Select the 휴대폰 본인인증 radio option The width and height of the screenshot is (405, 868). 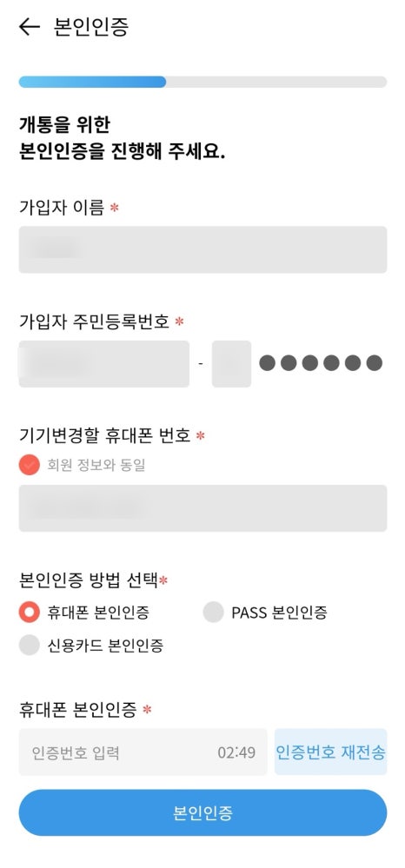tap(30, 613)
